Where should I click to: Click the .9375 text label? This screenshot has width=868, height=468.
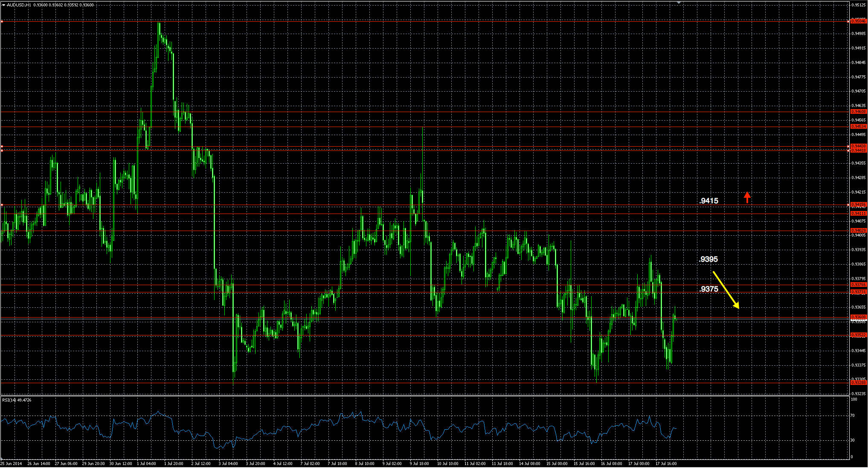tap(708, 289)
